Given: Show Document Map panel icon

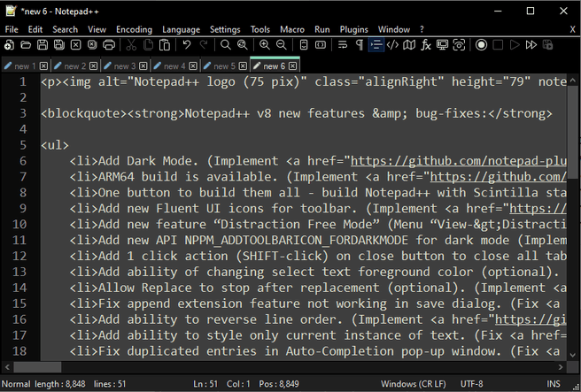Looking at the screenshot, I should tap(409, 45).
